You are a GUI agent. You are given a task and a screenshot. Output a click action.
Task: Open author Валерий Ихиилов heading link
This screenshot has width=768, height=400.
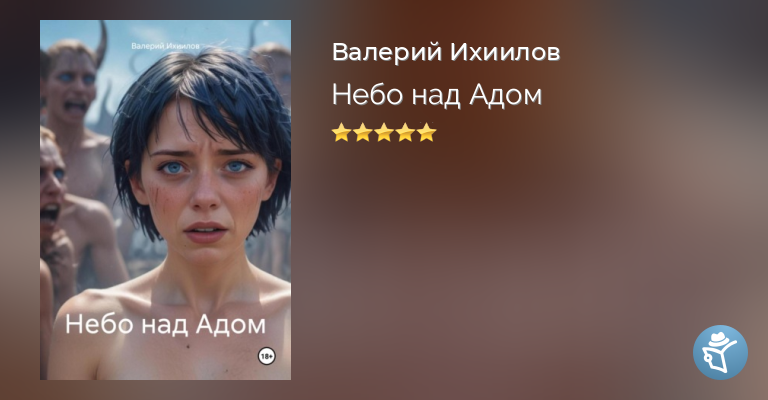coord(446,52)
